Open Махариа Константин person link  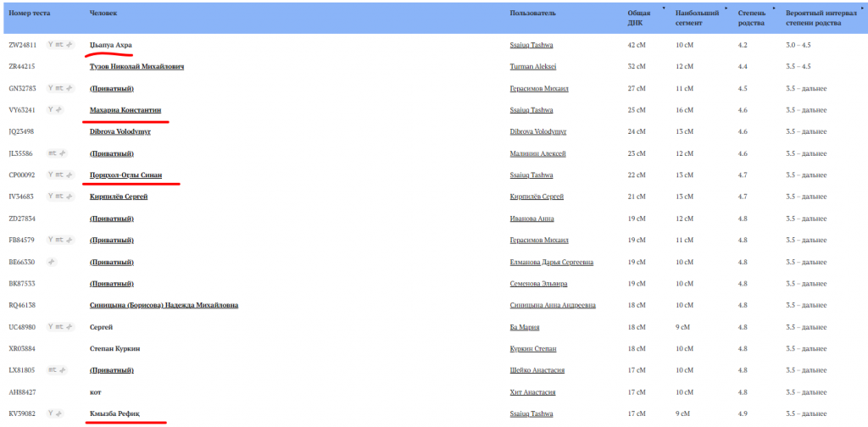(x=125, y=109)
